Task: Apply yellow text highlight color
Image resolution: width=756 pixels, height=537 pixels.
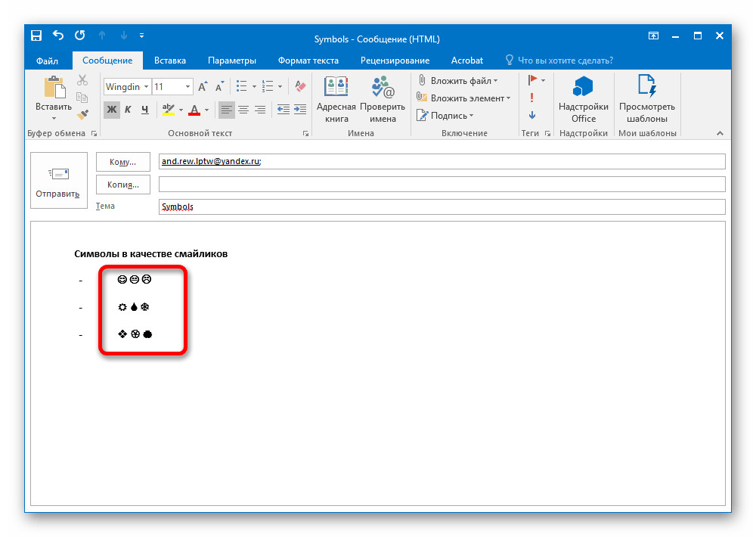Action: pyautogui.click(x=169, y=110)
